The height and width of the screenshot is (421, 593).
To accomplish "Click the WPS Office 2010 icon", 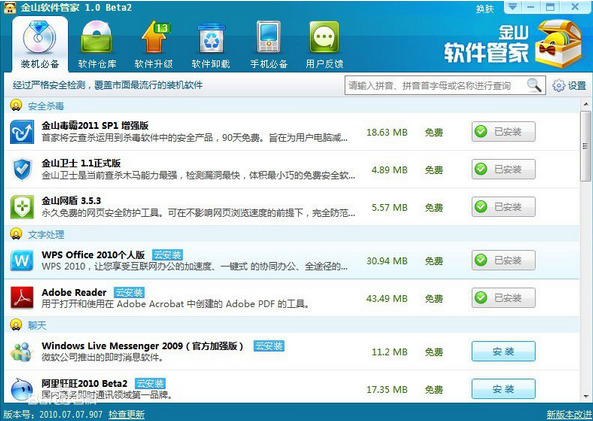I will click(x=22, y=260).
